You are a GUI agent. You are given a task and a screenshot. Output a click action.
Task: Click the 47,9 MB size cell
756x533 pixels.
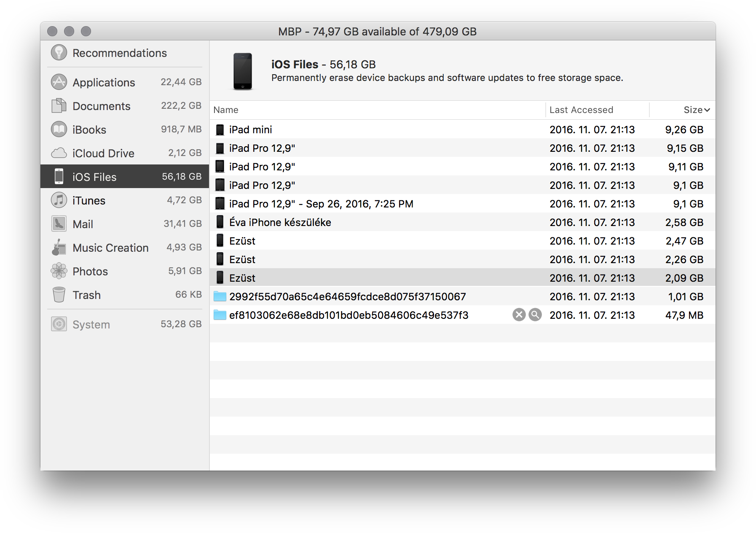coord(684,315)
